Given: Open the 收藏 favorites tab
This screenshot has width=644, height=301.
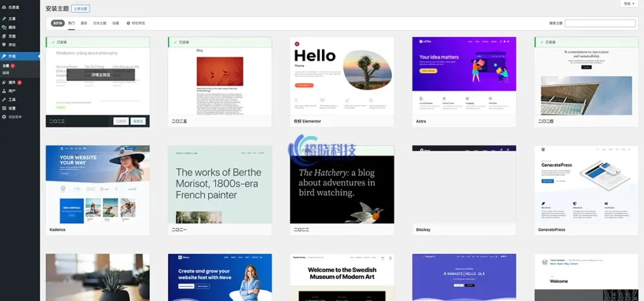Looking at the screenshot, I should pyautogui.click(x=115, y=23).
